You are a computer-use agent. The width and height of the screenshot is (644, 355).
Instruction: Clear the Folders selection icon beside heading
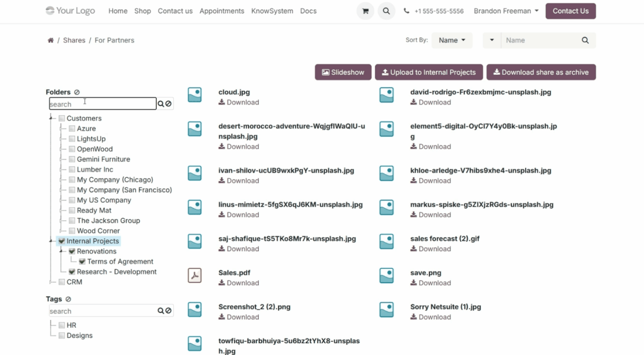pyautogui.click(x=77, y=92)
